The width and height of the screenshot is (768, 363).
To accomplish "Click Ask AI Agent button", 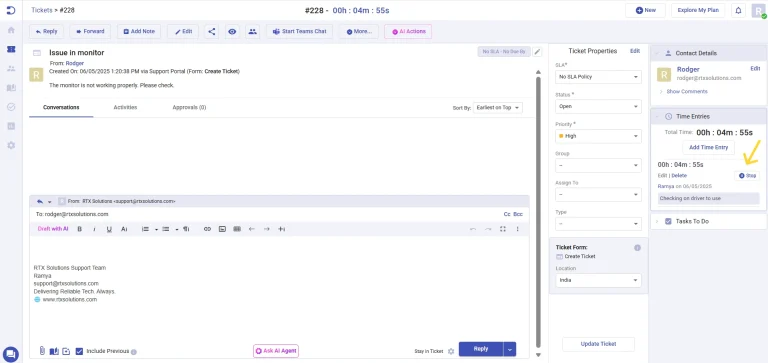I will pos(276,351).
